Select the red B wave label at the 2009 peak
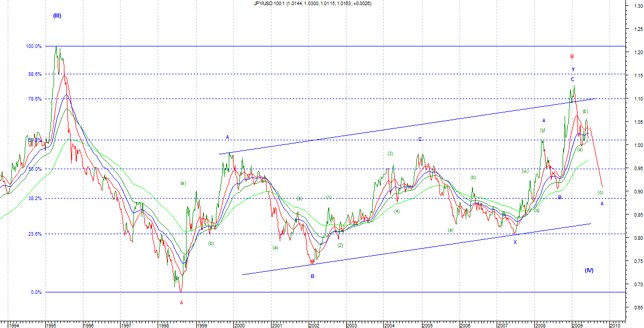Viewport: 644px width, 328px height. point(572,57)
